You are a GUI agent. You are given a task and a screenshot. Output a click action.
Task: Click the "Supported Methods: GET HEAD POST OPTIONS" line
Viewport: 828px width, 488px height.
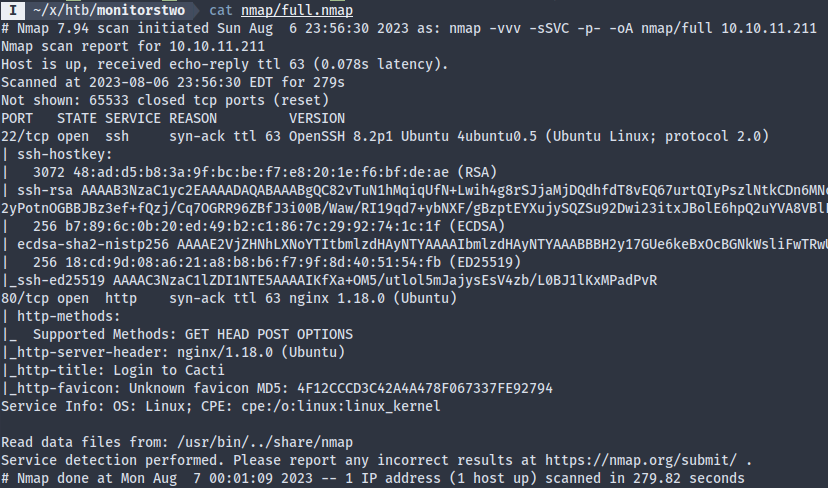[192, 334]
